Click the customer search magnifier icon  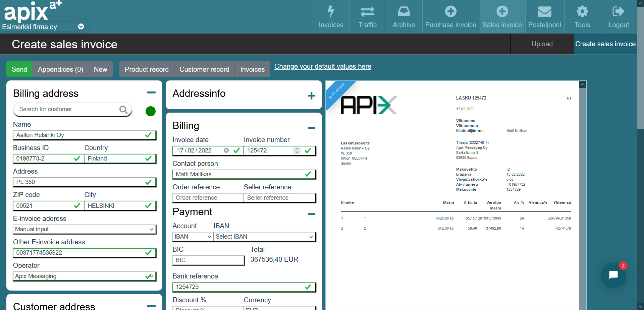click(123, 110)
